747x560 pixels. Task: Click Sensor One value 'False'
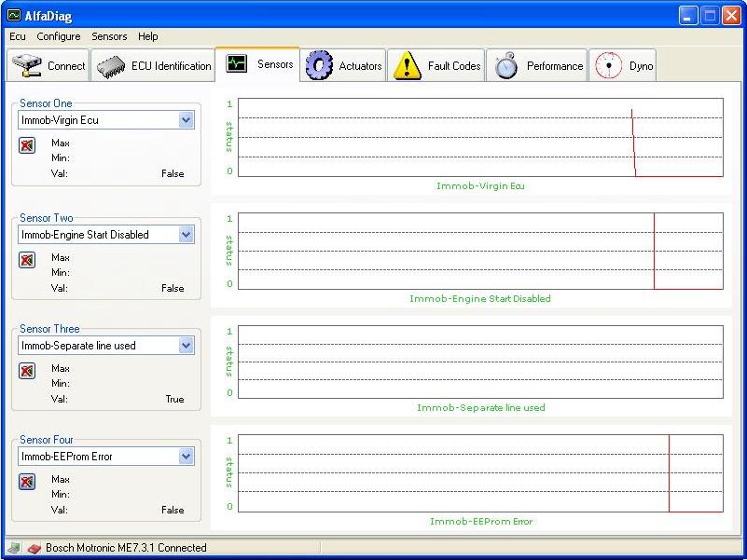(x=173, y=174)
